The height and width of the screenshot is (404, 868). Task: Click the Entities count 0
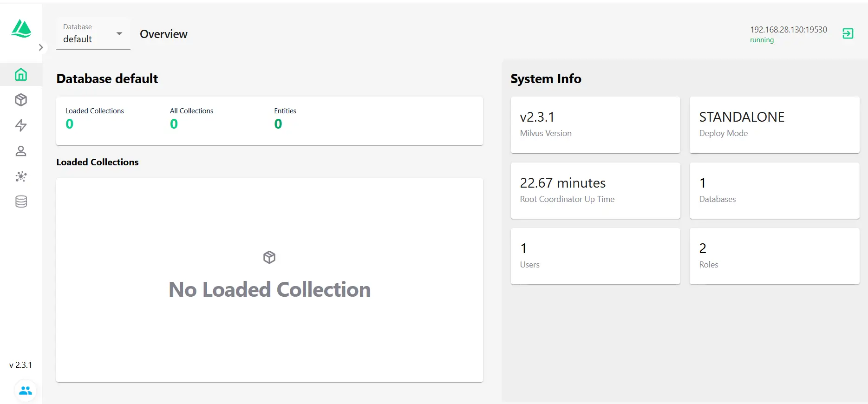pyautogui.click(x=278, y=124)
